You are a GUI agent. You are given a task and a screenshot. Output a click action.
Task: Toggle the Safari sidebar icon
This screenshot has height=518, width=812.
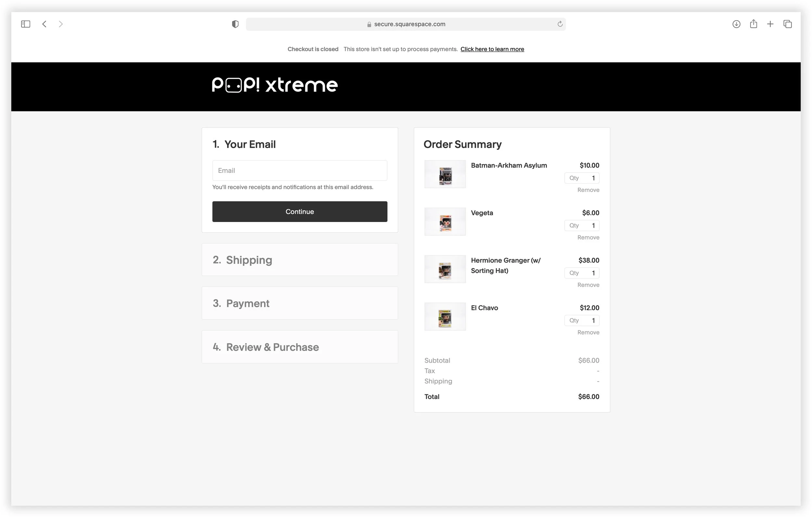coord(26,24)
